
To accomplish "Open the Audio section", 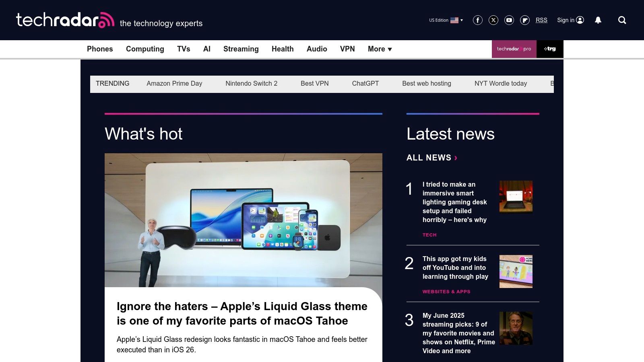I will point(317,49).
